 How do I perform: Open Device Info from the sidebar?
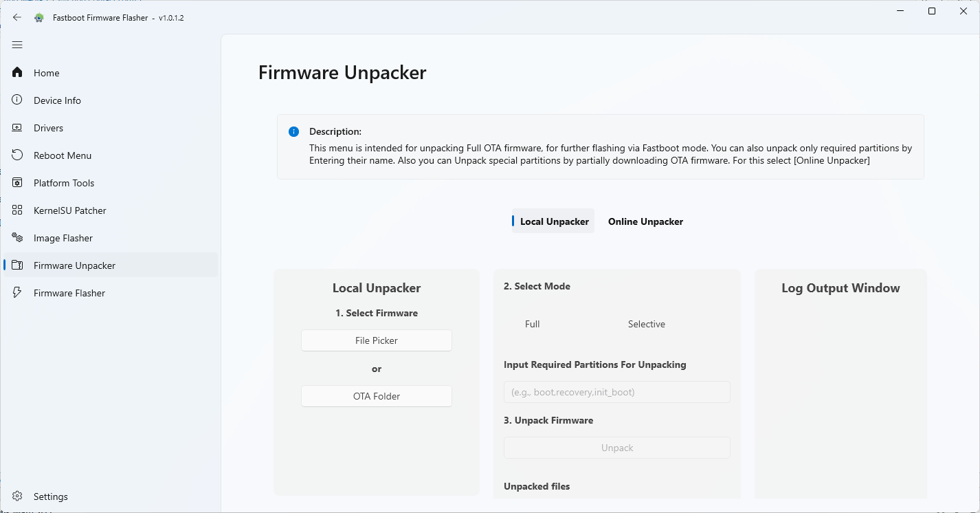click(16, 100)
